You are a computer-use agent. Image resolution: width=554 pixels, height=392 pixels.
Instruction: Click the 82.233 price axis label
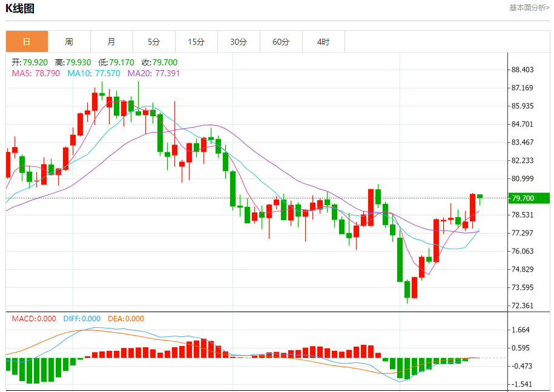[523, 161]
